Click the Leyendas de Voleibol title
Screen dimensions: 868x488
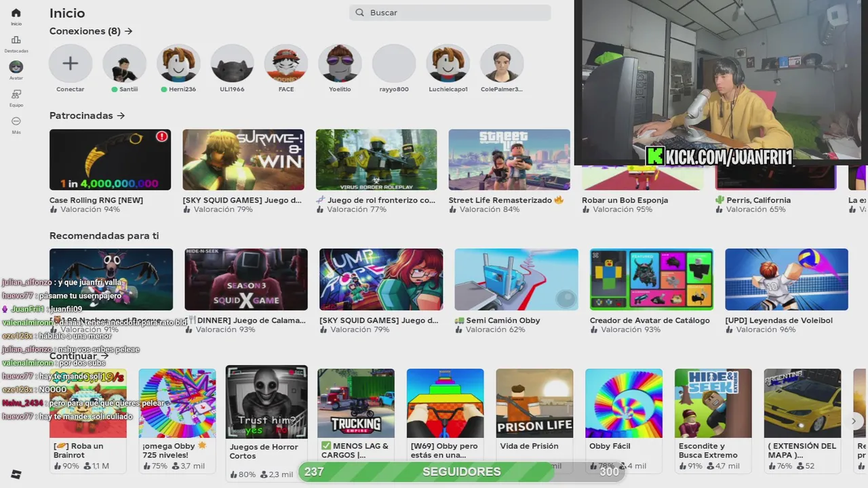pyautogui.click(x=779, y=320)
